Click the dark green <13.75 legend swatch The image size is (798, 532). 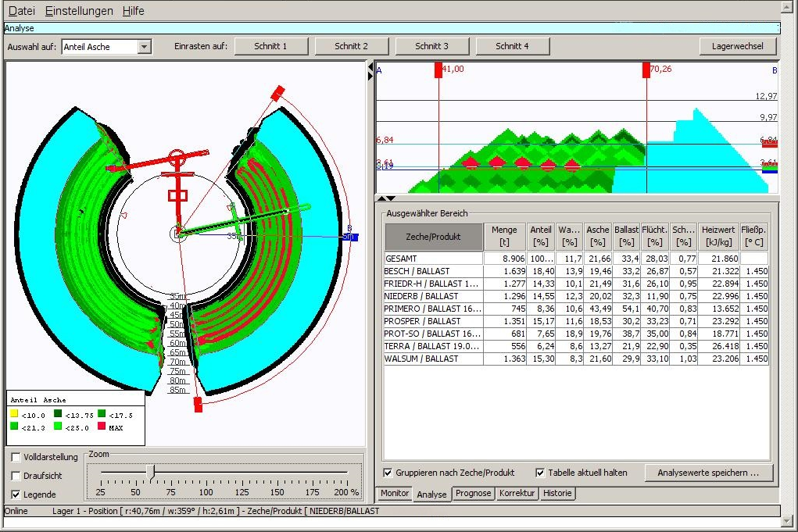(x=58, y=413)
